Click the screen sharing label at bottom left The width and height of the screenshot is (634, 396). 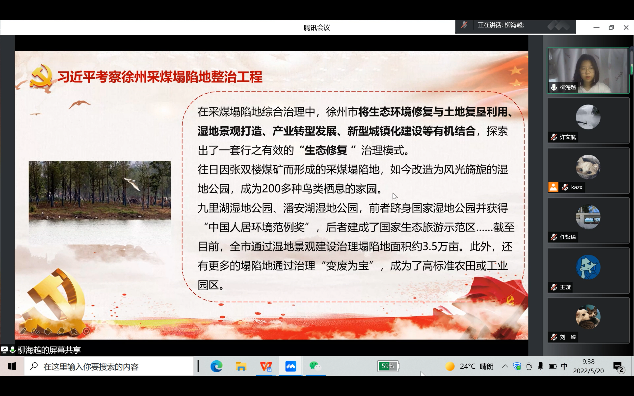click(x=49, y=350)
